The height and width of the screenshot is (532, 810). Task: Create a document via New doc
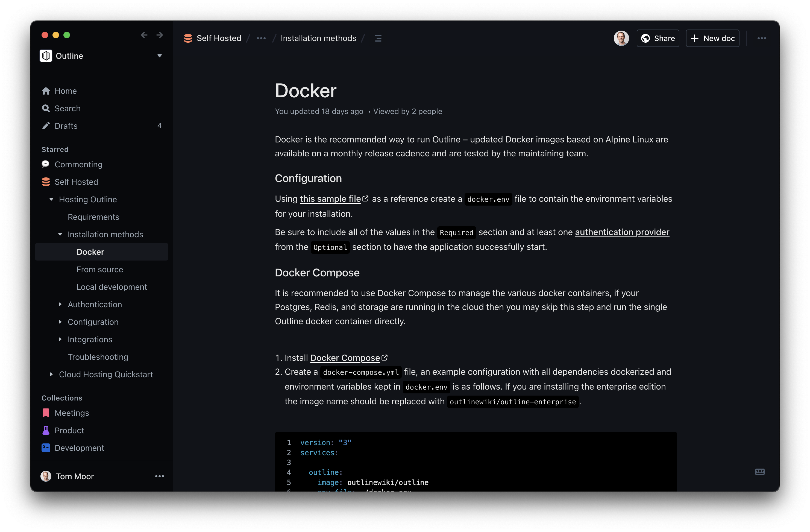click(712, 38)
